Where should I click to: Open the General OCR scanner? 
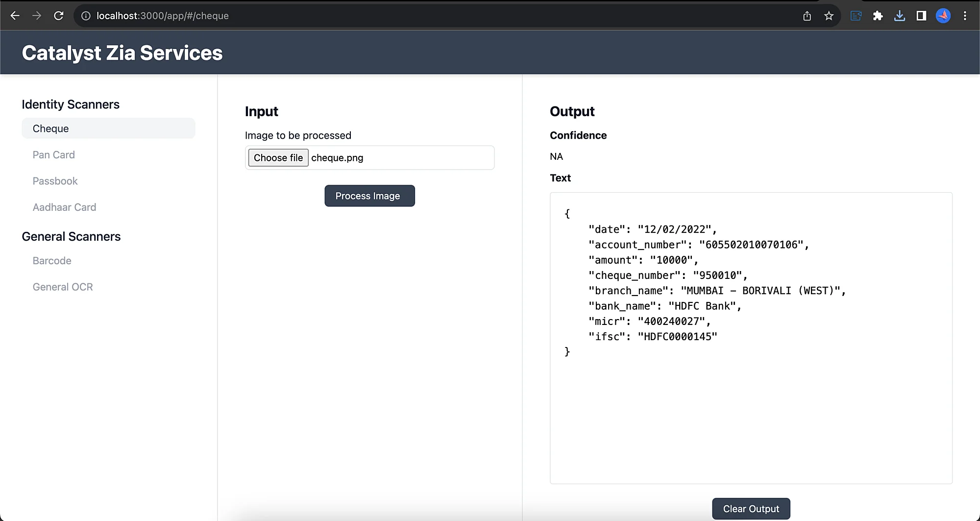[63, 287]
